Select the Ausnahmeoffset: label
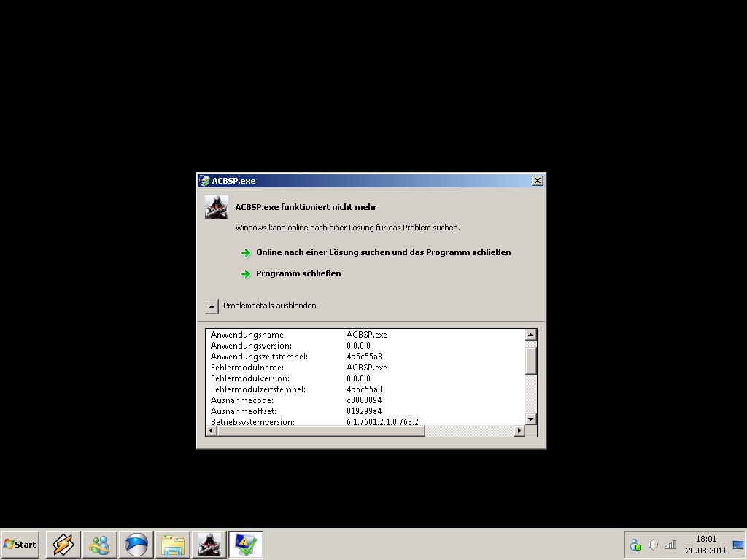Image resolution: width=747 pixels, height=560 pixels. (x=244, y=411)
